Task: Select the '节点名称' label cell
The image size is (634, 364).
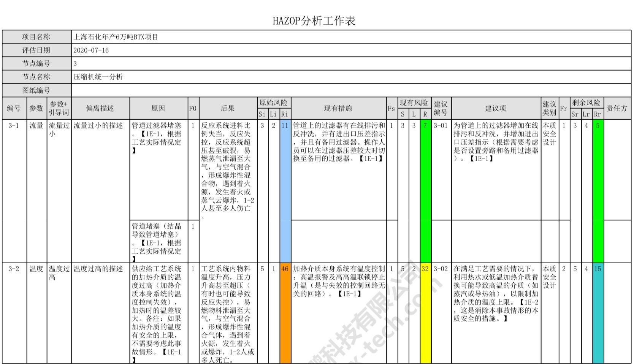Action: [37, 77]
